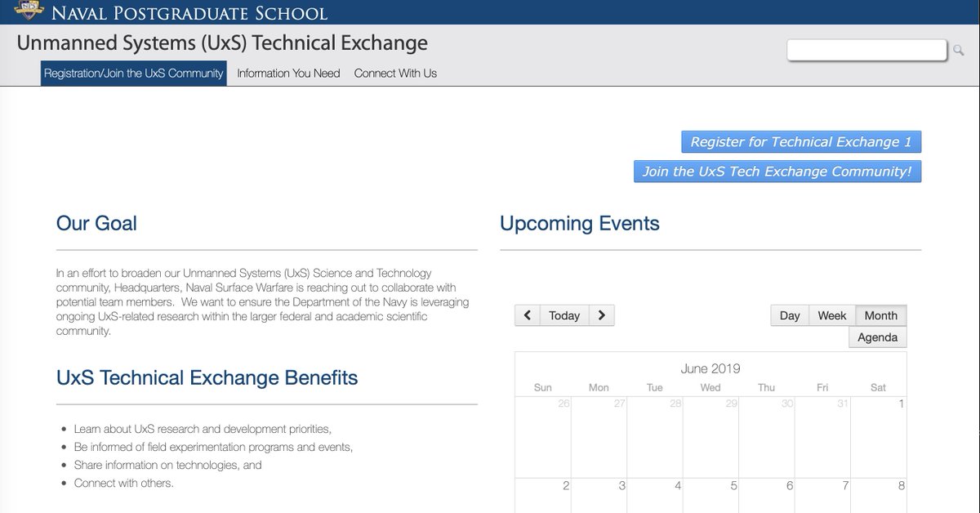Select May 28 greyed calendar cell
980x513 pixels.
pyautogui.click(x=655, y=437)
